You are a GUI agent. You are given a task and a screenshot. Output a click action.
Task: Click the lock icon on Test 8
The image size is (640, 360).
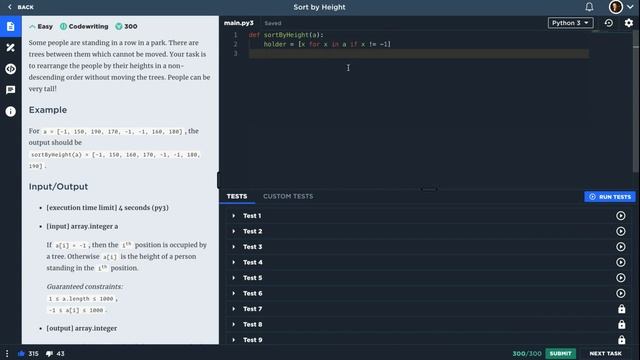coord(621,324)
